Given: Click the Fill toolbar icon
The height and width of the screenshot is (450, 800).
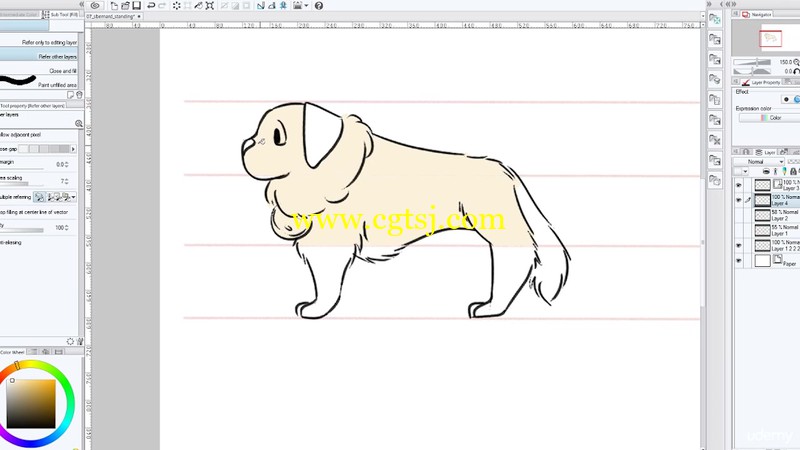Looking at the screenshot, I should [198, 6].
